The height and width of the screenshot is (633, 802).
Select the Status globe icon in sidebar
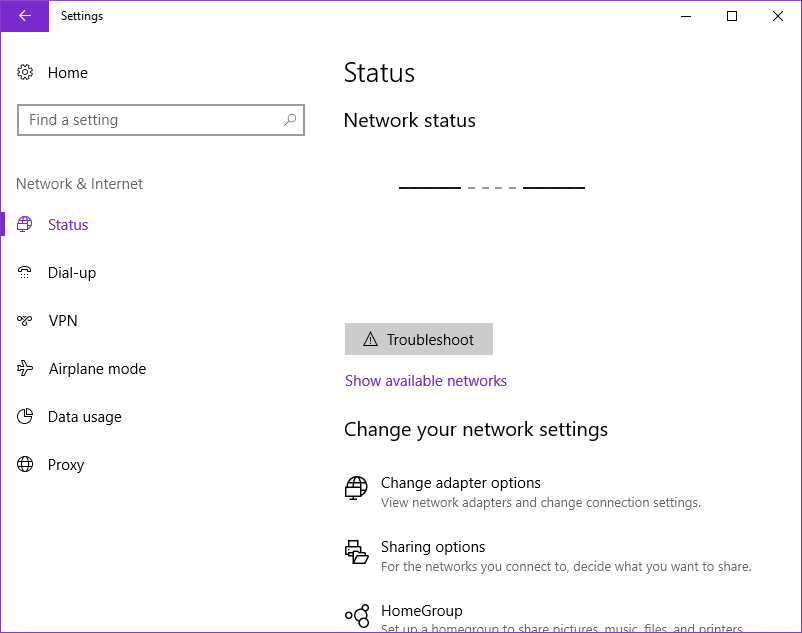(25, 224)
